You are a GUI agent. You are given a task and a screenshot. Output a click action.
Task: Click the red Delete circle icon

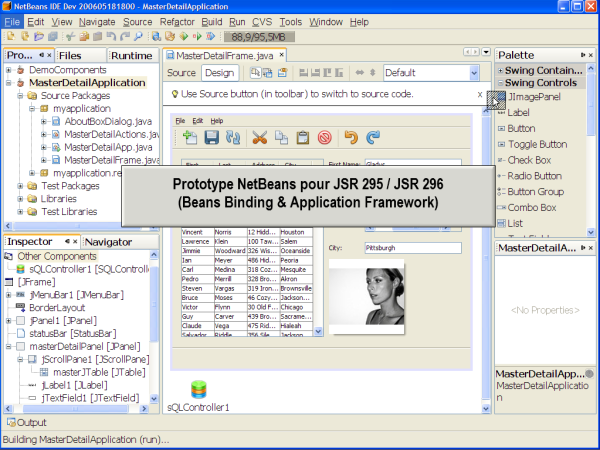coord(324,138)
